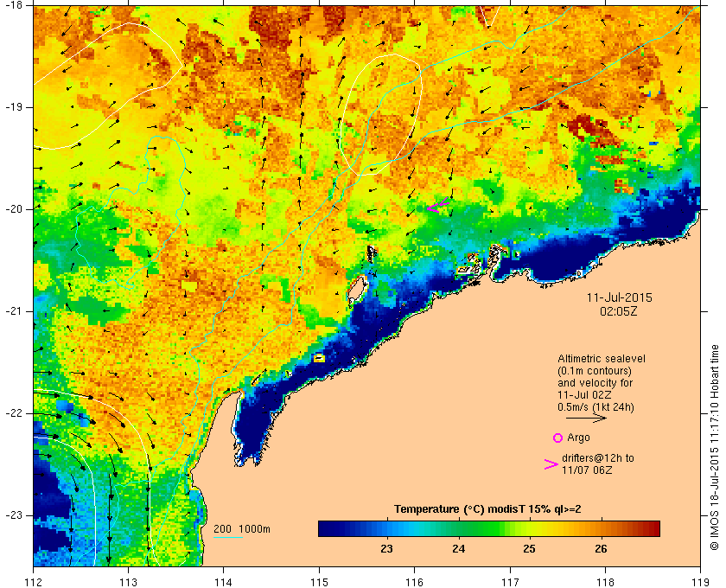Viewport: 726px width, 588px height.
Task: Click the cyan bathymetry line legend sample
Action: coord(228,538)
